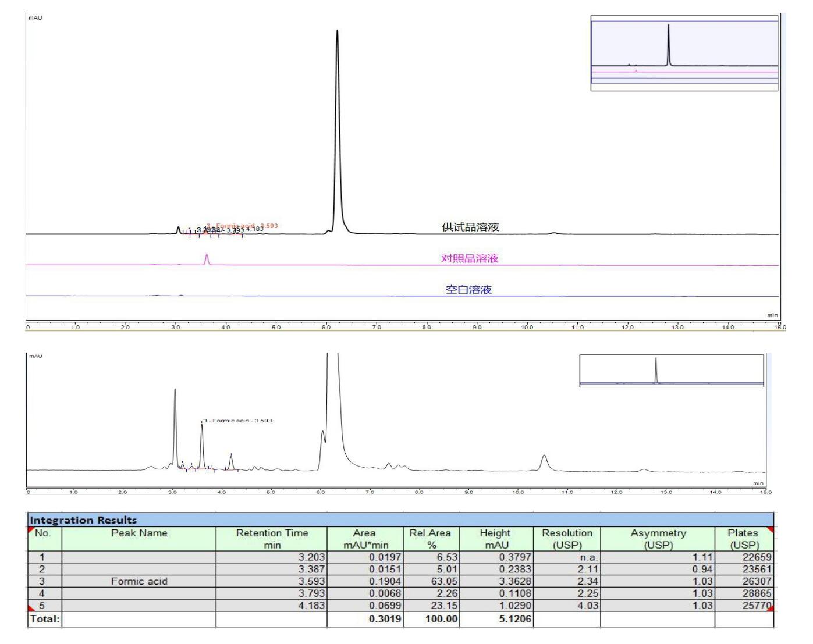Image resolution: width=813 pixels, height=644 pixels.
Task: Click the Peak Name column header
Action: 139,533
